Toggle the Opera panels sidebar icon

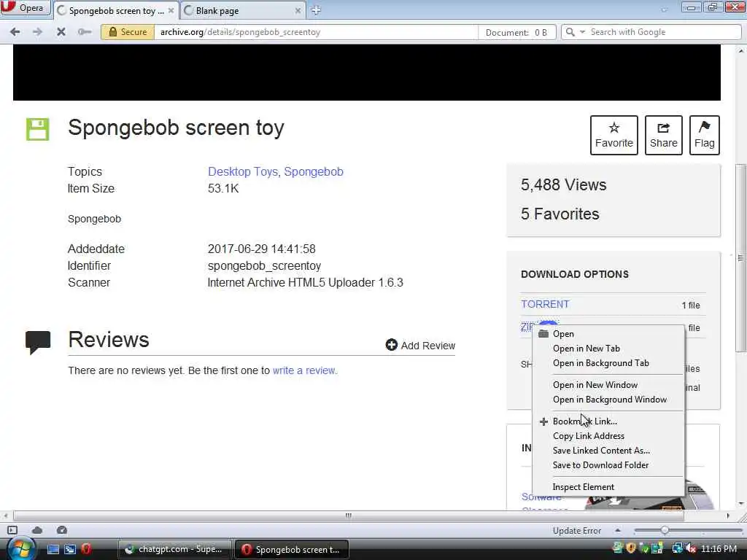(x=12, y=530)
